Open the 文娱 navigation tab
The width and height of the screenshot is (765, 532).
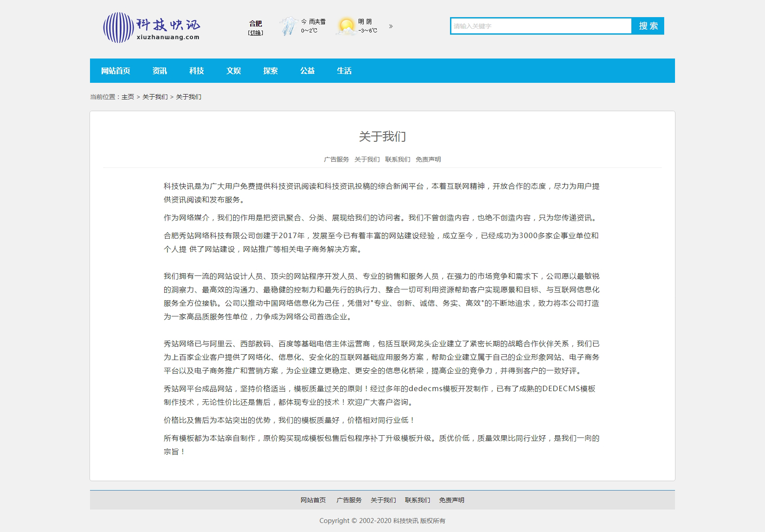[234, 71]
